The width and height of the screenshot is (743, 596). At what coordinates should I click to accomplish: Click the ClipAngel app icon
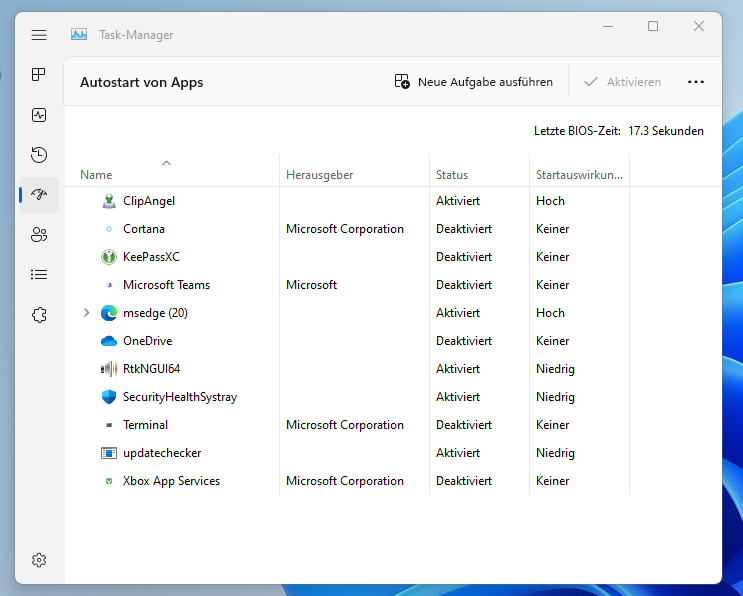pyautogui.click(x=109, y=201)
